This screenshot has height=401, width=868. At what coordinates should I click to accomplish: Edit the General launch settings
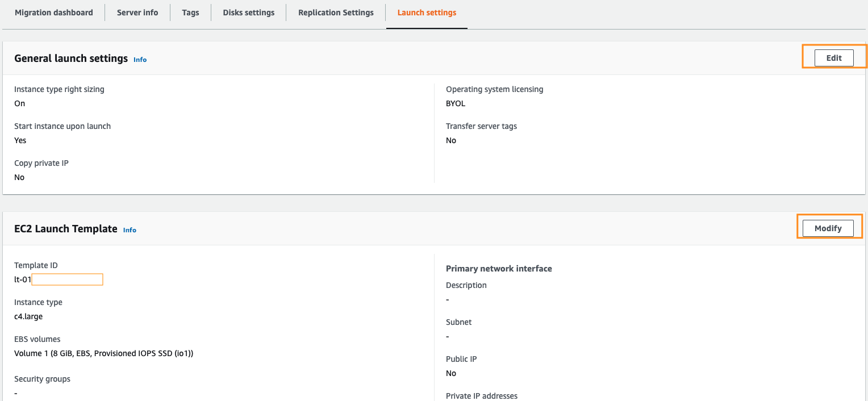point(834,58)
